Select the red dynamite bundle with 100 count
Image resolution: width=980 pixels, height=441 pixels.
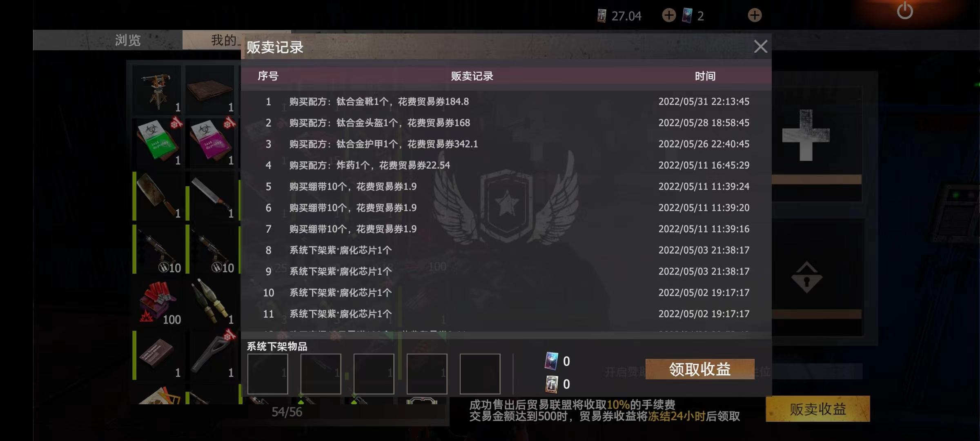click(157, 302)
